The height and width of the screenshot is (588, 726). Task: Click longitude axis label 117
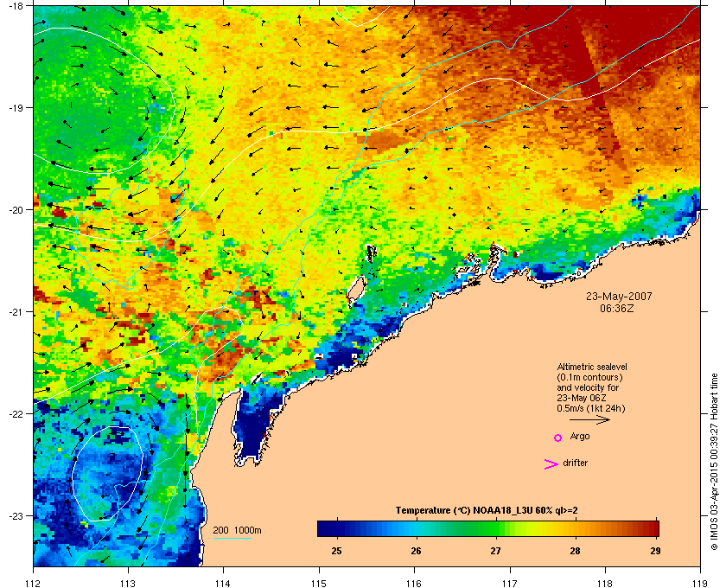tap(509, 583)
